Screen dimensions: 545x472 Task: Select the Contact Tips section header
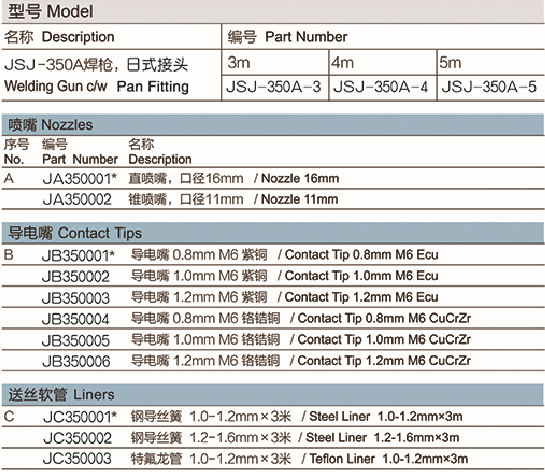[x=272, y=233]
